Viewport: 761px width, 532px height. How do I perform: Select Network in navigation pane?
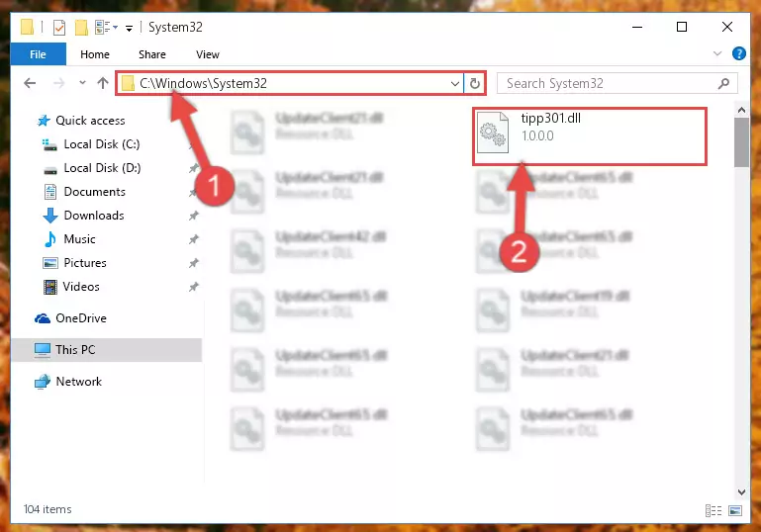click(x=79, y=382)
